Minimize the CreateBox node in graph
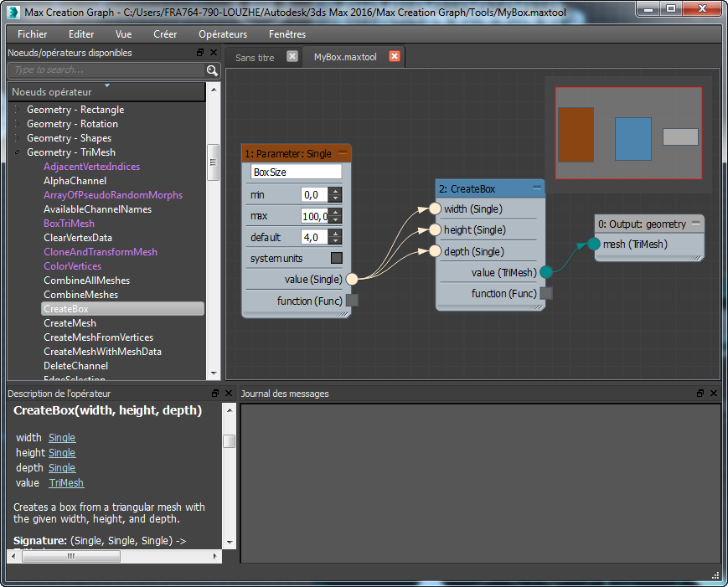Screen dimensions: 728x587 click(536, 188)
